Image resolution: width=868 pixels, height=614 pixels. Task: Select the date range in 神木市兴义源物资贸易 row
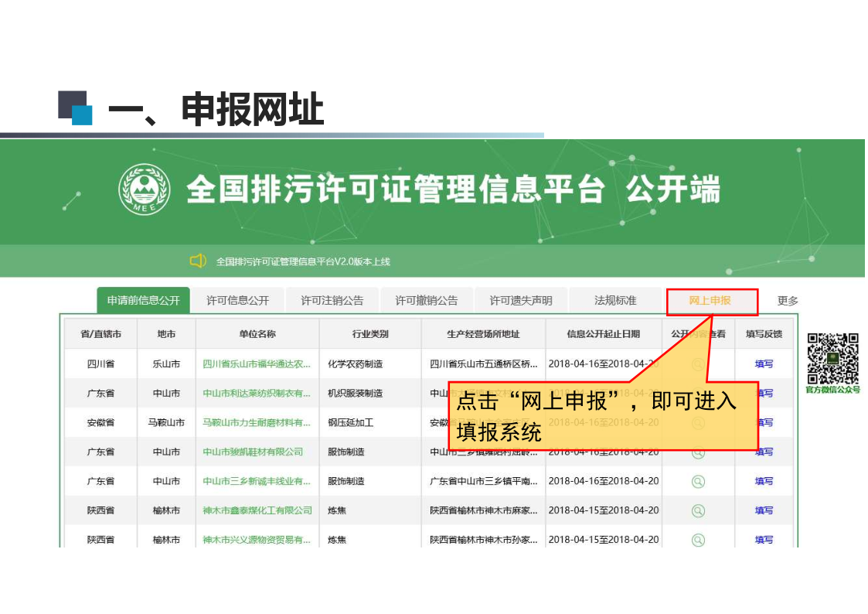[x=604, y=541]
